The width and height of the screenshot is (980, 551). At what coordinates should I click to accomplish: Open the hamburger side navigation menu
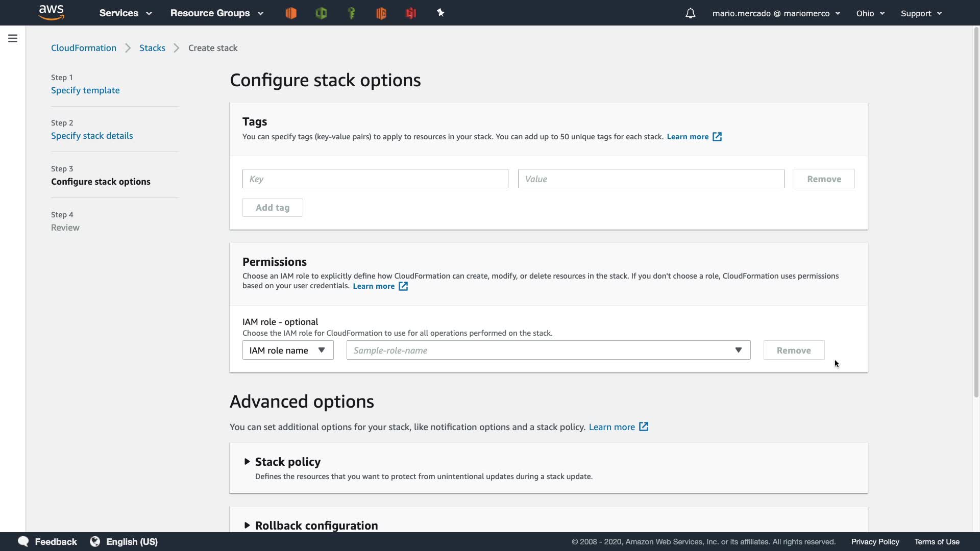[x=13, y=38]
